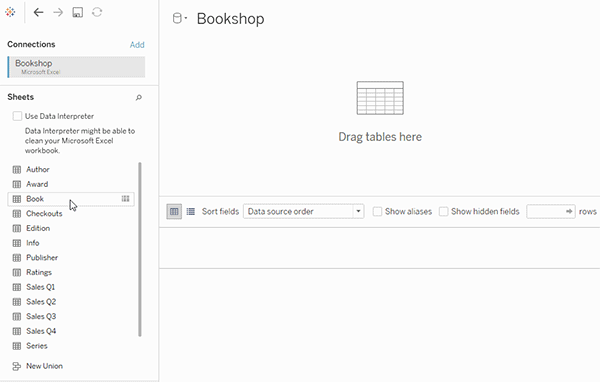Select the Award sheet name
This screenshot has height=382, width=600.
tap(37, 184)
